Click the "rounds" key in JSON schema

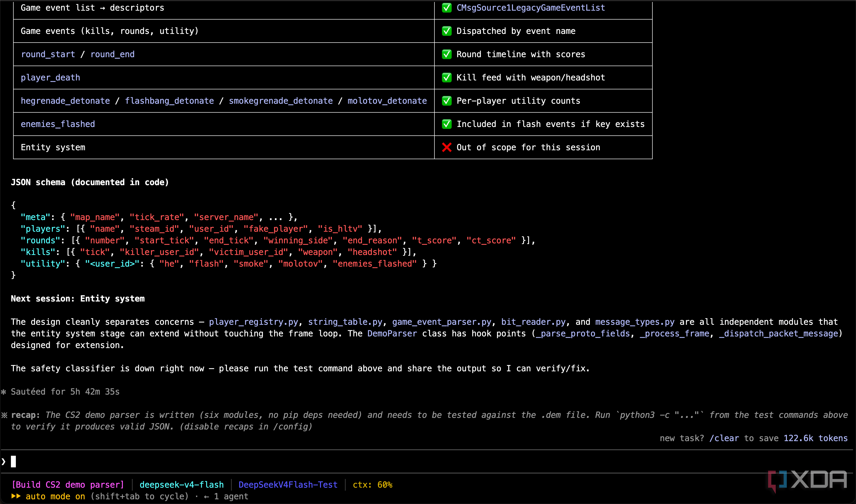tap(40, 240)
